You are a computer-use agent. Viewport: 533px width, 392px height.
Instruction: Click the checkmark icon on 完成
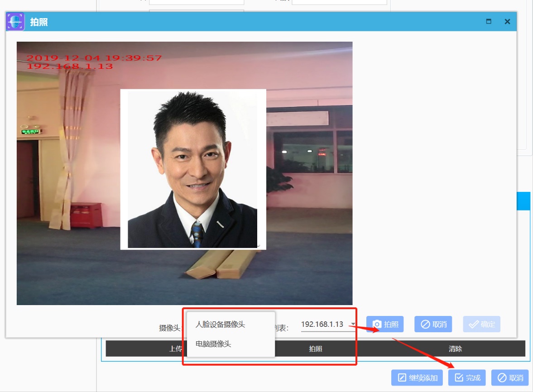click(x=459, y=378)
